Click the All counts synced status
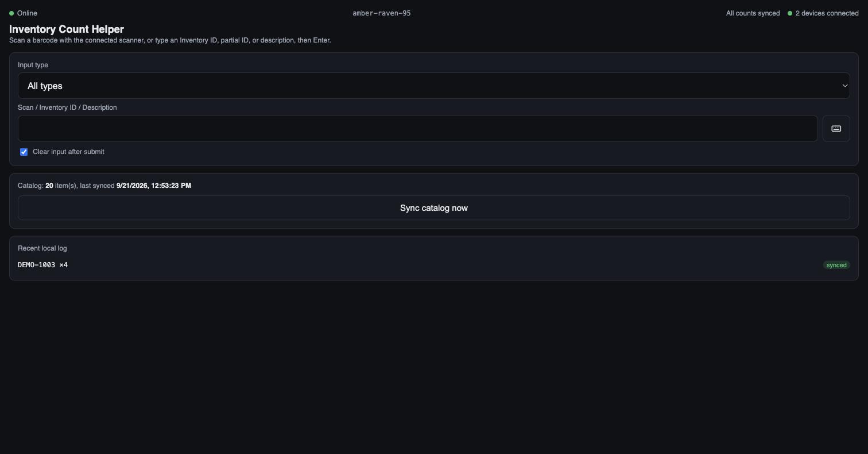 753,13
